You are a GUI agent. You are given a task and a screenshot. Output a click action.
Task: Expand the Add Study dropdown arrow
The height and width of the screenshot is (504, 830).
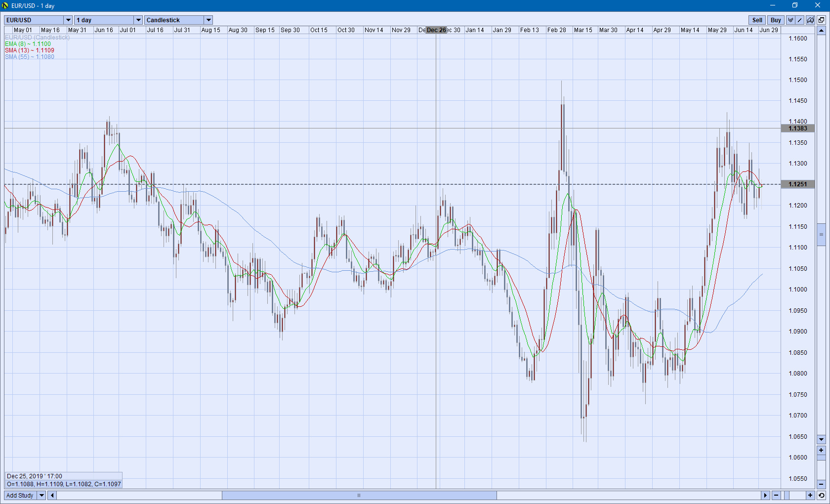(41, 496)
